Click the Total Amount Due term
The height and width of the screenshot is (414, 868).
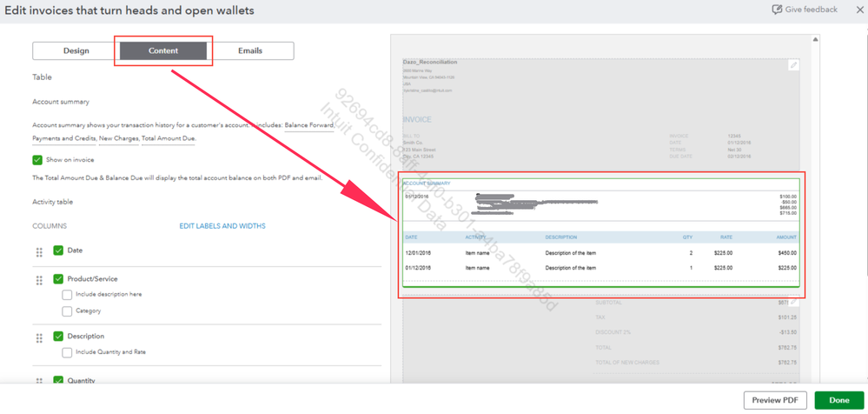[169, 138]
